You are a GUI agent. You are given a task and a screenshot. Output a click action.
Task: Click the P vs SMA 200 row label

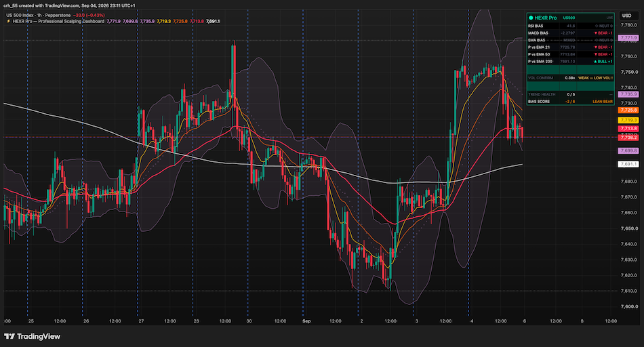pos(540,62)
